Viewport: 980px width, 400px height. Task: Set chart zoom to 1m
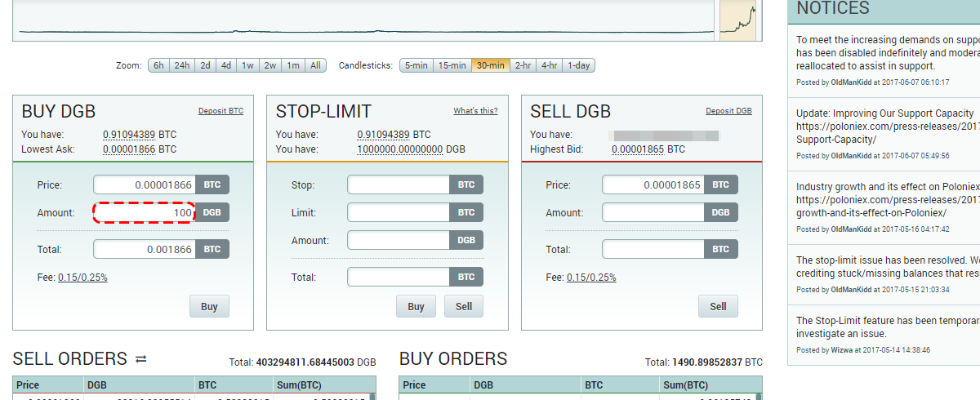tap(293, 65)
